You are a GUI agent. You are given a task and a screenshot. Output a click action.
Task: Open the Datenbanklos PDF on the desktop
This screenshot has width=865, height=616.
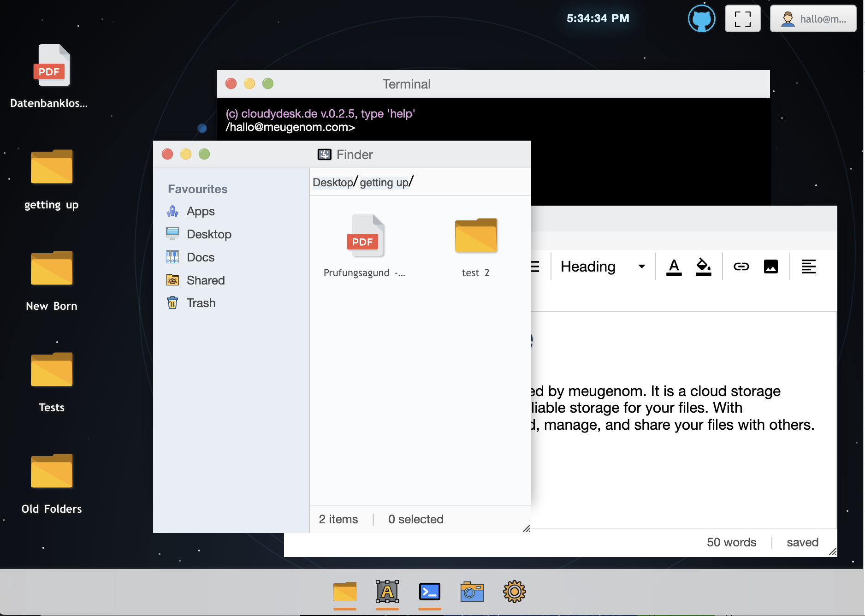(51, 65)
